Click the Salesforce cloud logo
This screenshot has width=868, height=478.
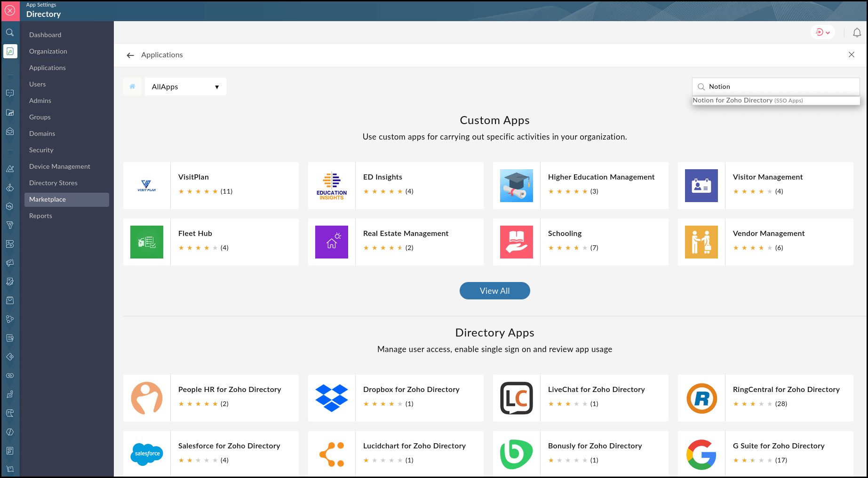(147, 454)
